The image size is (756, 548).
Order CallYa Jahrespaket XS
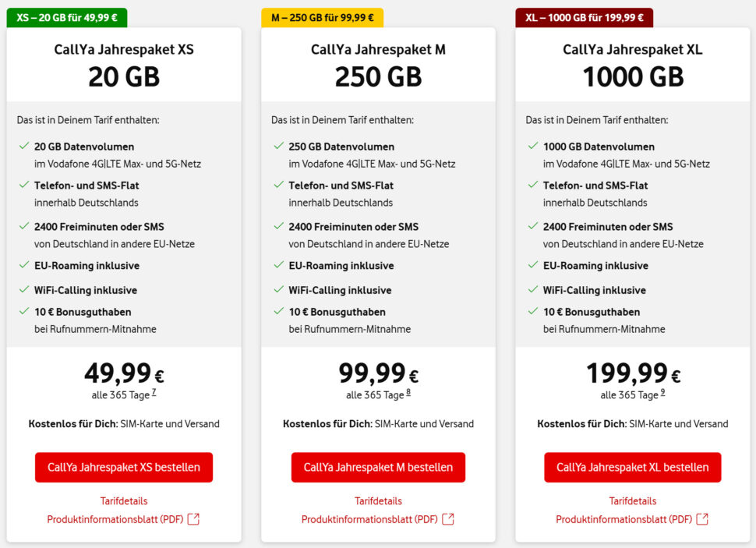click(x=123, y=467)
